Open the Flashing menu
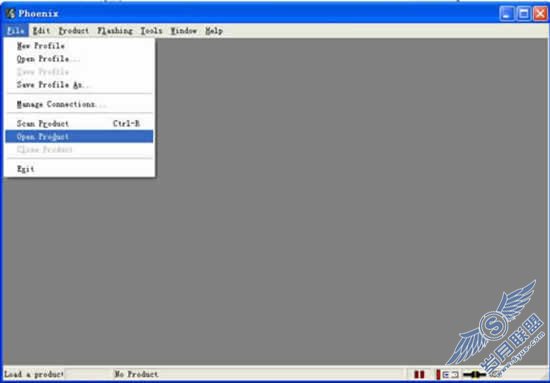The height and width of the screenshot is (383, 550). 115,31
